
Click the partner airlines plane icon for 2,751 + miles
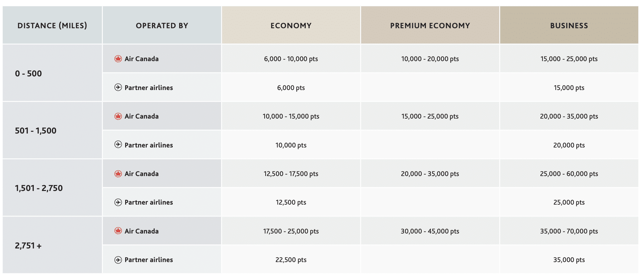click(118, 260)
